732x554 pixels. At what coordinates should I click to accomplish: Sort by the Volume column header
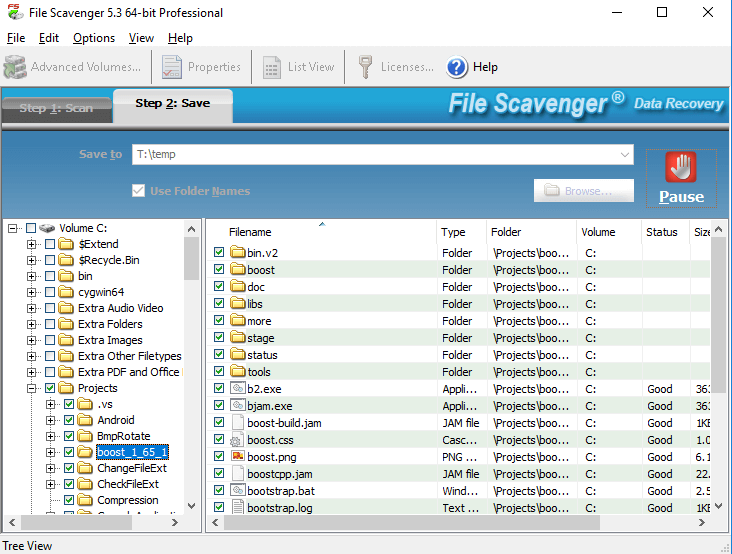point(609,232)
